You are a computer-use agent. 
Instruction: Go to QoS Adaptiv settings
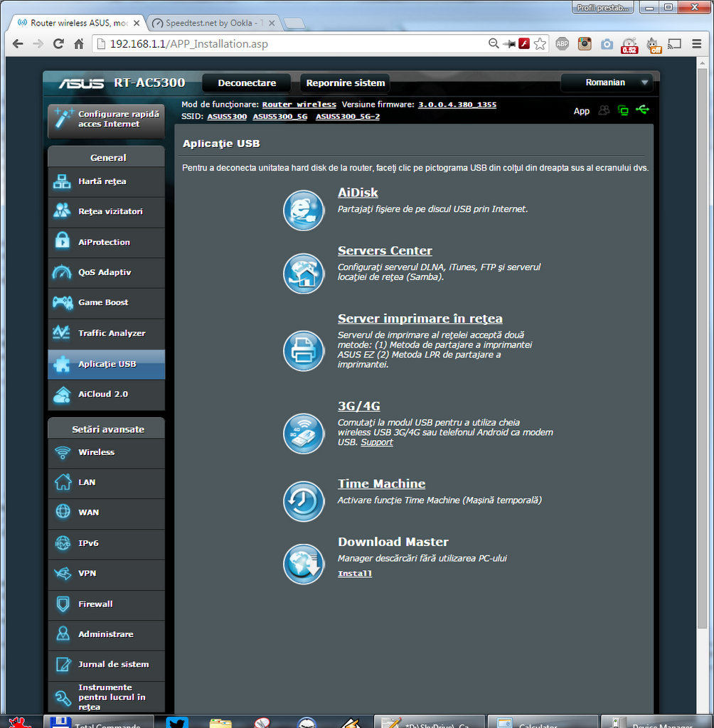[x=107, y=272]
